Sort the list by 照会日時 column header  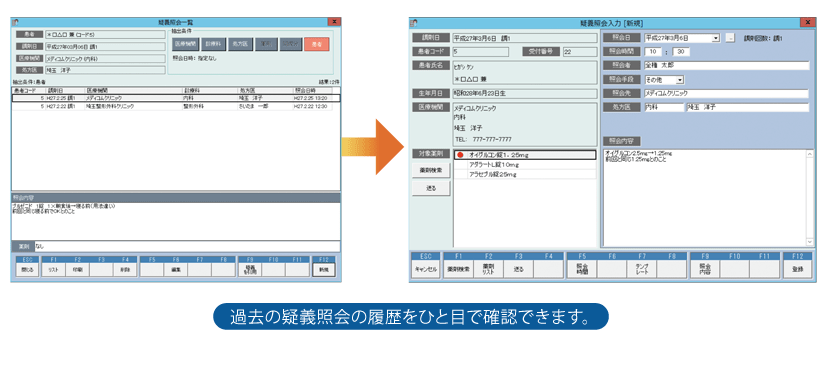(313, 90)
